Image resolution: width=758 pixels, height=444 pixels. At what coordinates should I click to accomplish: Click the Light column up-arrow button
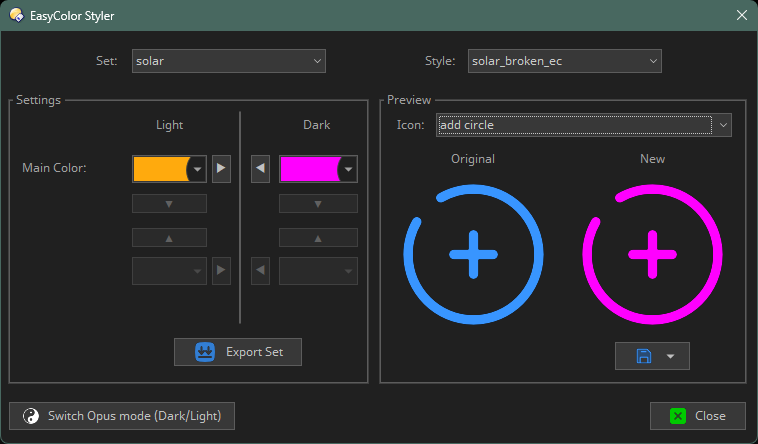(169, 237)
